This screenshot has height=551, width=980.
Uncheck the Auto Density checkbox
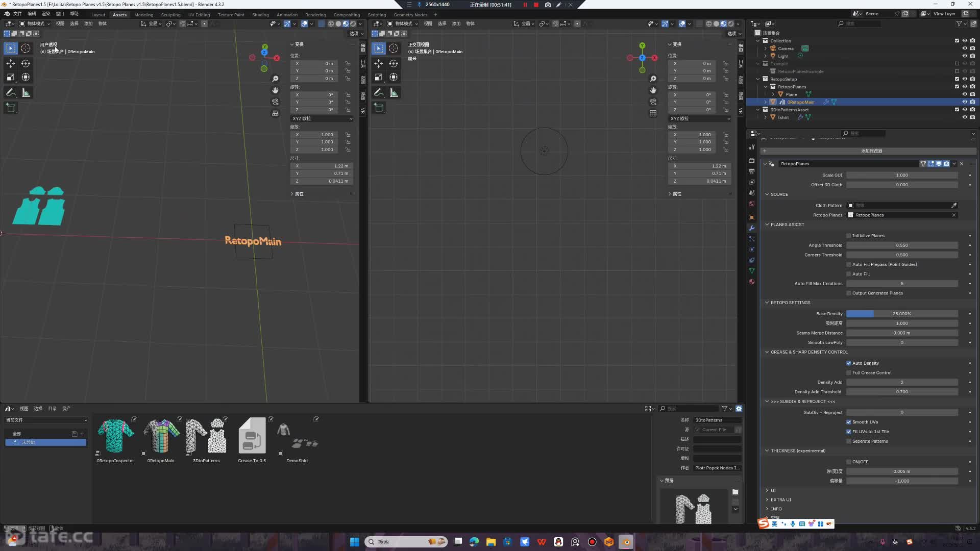pyautogui.click(x=848, y=363)
